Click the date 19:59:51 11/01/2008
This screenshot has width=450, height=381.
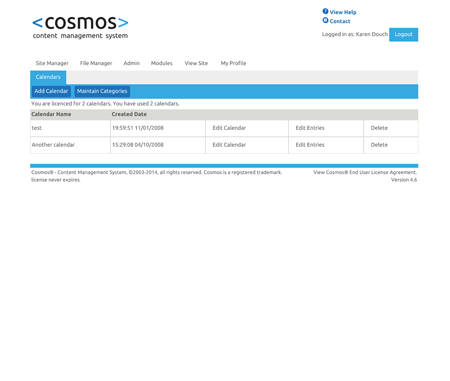tap(138, 128)
